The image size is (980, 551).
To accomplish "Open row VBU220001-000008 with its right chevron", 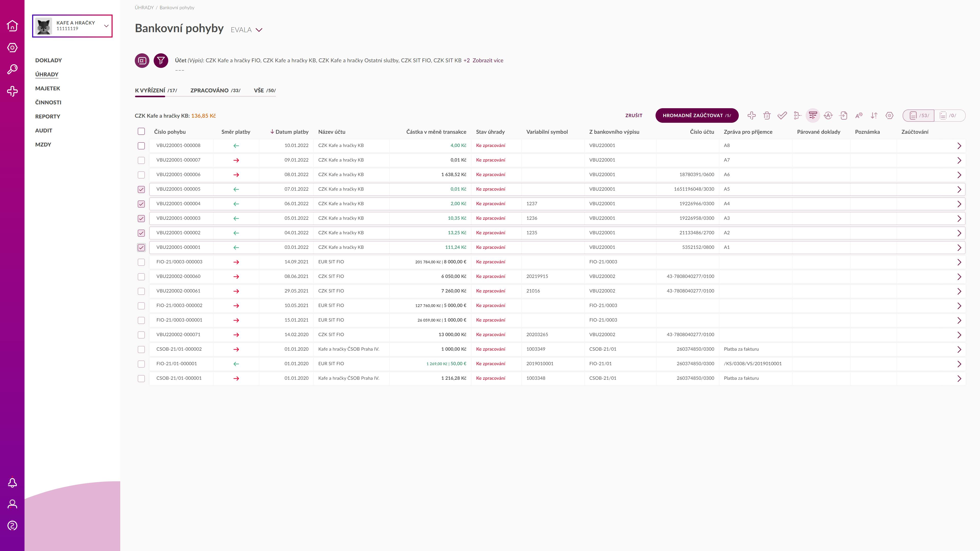I will coord(959,146).
